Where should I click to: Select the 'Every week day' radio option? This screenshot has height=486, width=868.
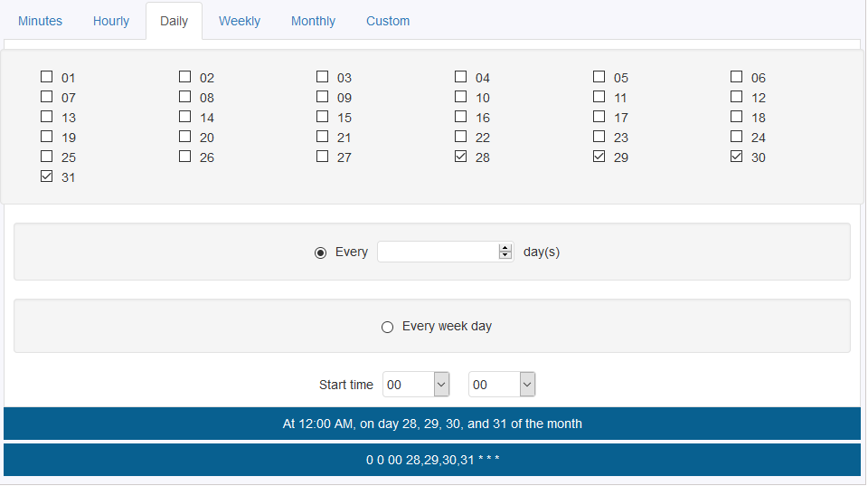(388, 327)
